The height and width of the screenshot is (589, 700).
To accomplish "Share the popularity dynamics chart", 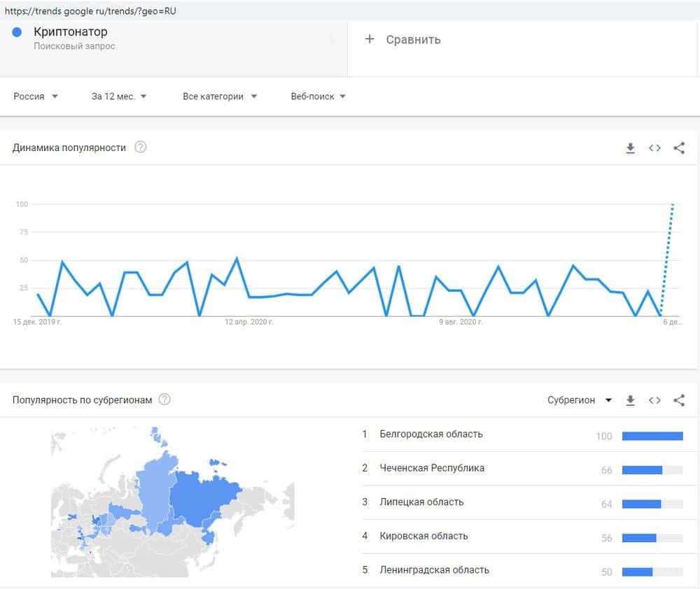I will click(x=678, y=148).
